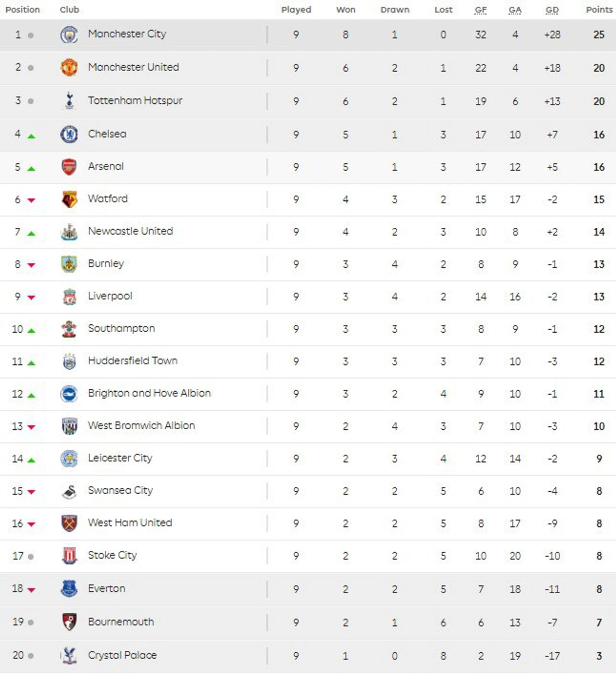
Task: Click Watford's red down movement arrow
Action: point(31,200)
